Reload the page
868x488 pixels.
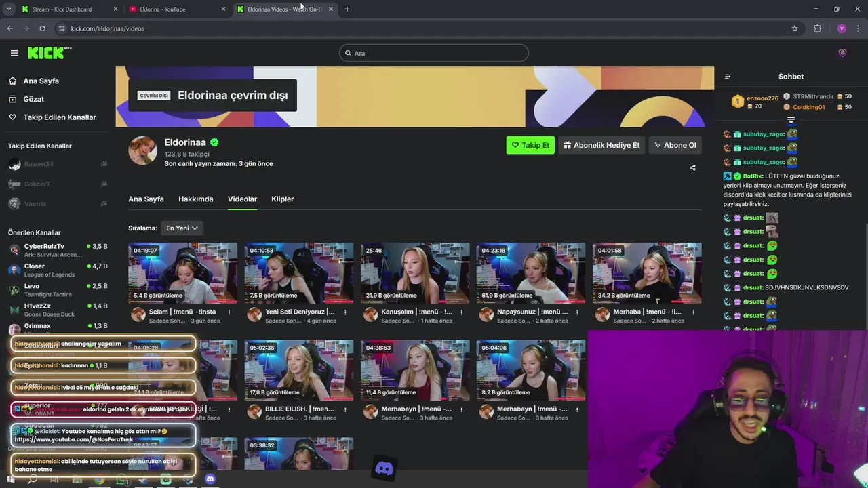click(42, 28)
